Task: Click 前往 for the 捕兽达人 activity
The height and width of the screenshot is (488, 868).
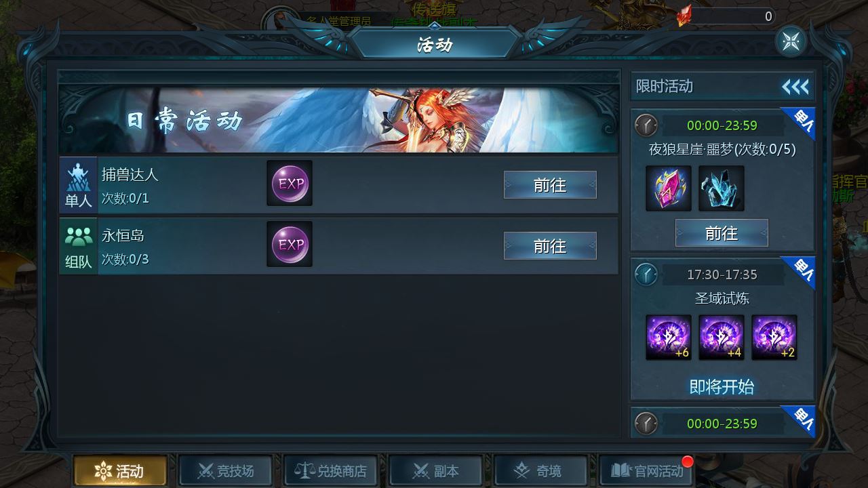Action: (550, 185)
